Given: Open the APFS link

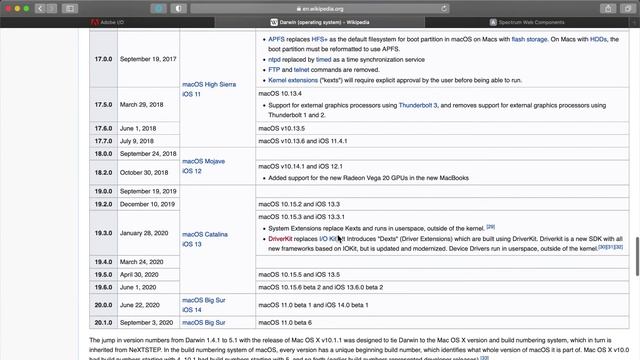Looking at the screenshot, I should coord(276,39).
